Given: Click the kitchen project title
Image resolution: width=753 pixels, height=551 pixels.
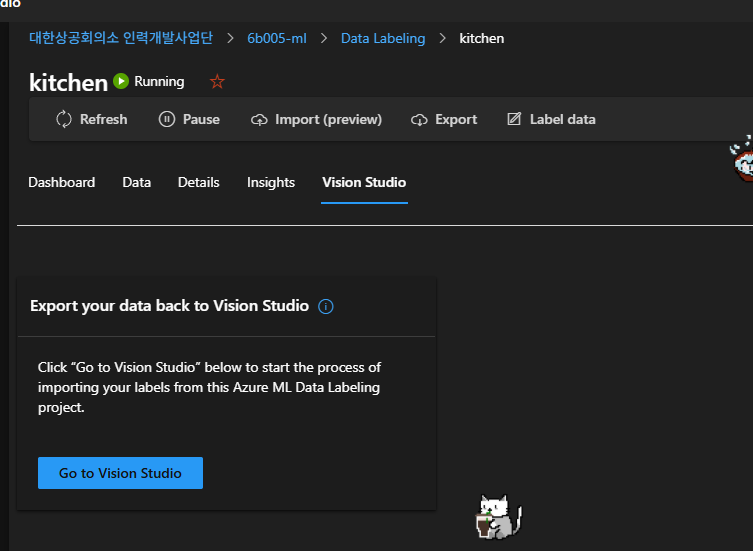Looking at the screenshot, I should (68, 83).
